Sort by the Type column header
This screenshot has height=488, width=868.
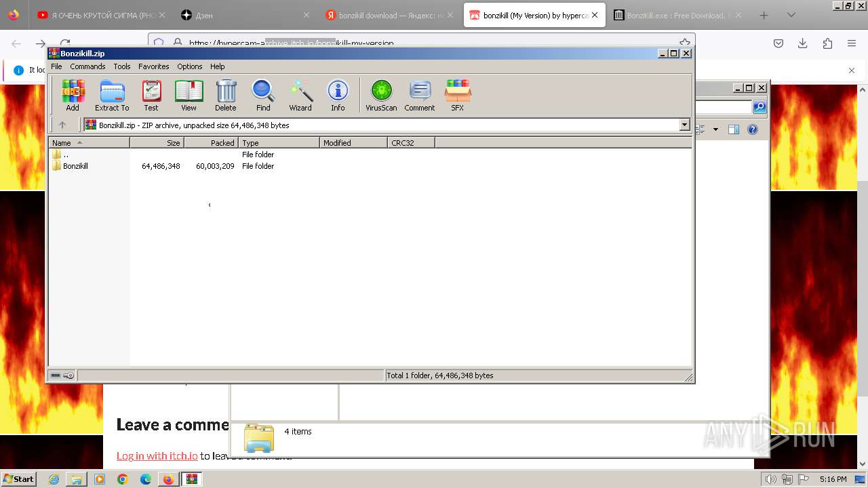click(279, 143)
